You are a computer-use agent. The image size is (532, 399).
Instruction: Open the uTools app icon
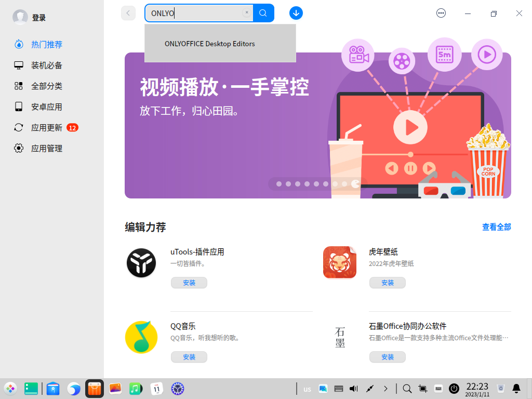[141, 263]
